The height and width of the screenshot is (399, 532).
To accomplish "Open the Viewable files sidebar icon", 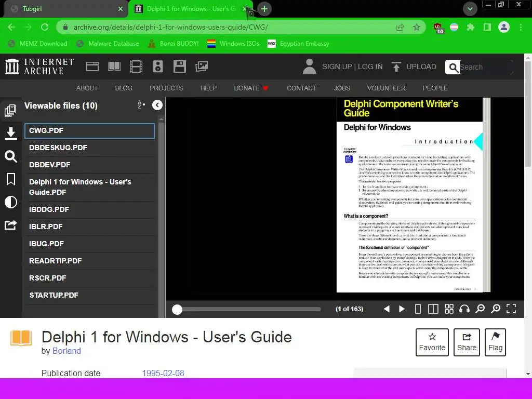I will tap(10, 111).
